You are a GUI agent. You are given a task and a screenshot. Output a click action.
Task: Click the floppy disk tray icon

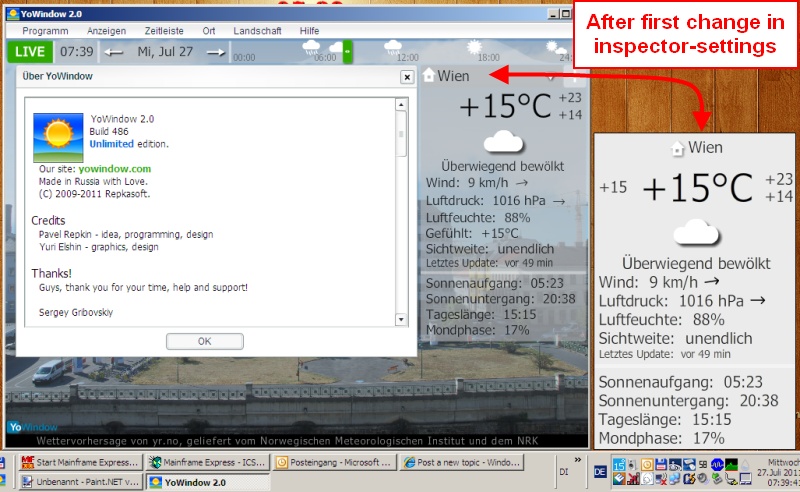tap(661, 464)
